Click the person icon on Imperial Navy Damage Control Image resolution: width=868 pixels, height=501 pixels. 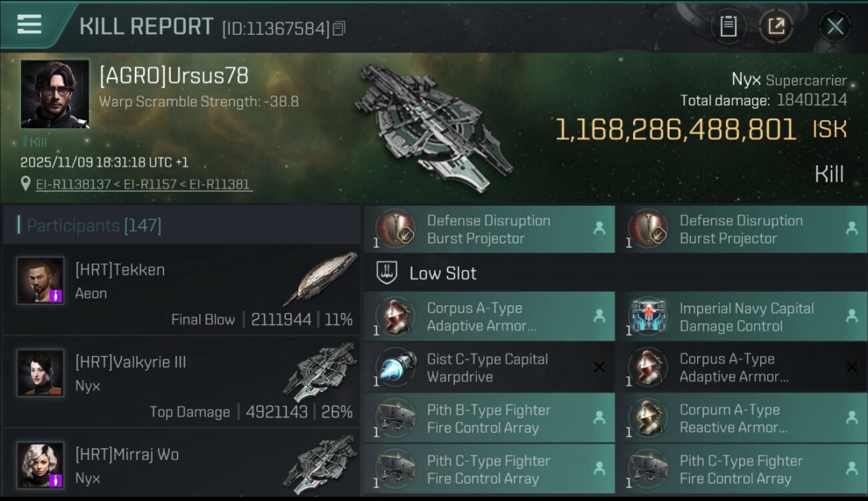coord(852,316)
